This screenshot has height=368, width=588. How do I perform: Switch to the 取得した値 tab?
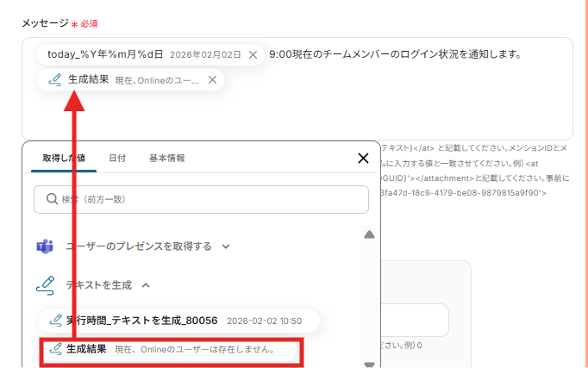point(64,158)
